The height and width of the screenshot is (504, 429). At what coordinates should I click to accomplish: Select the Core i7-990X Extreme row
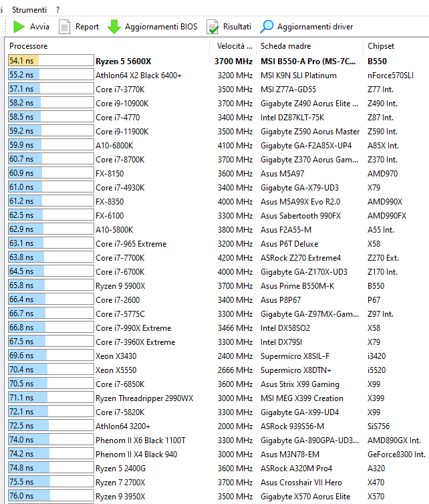click(218, 328)
